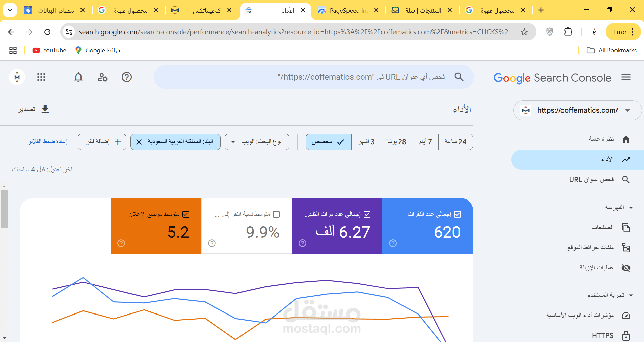The image size is (644, 342).
Task: Open a new browser tab
Action: point(541,10)
